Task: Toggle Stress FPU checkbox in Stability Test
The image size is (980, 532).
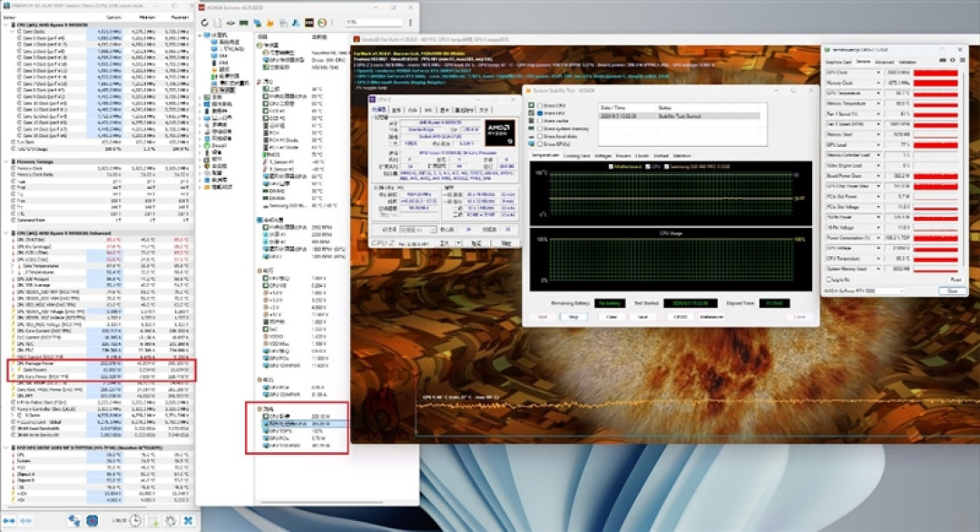Action: (540, 113)
